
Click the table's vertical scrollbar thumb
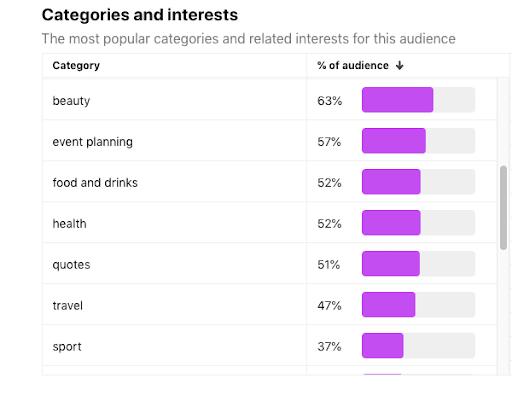click(x=503, y=208)
